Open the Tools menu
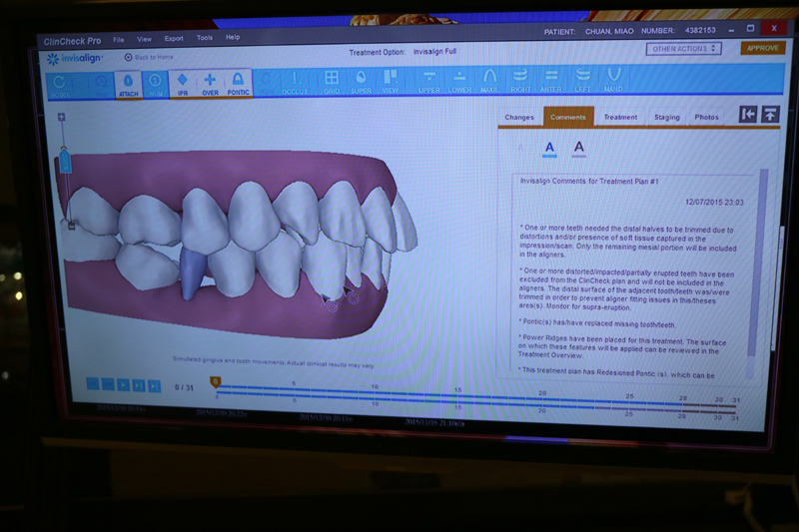 coord(205,38)
